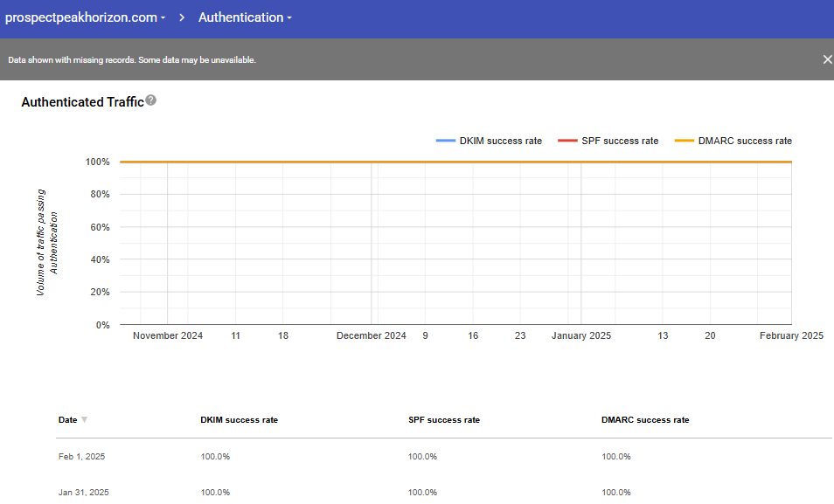Screen dimensions: 834x504
Task: Toggle SPF success rate legend label
Action: [619, 141]
